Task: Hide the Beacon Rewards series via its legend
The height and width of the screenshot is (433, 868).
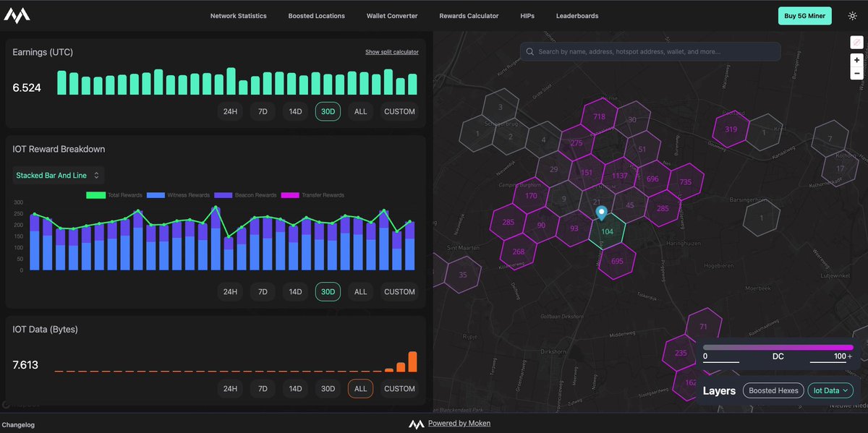Action: pos(244,195)
